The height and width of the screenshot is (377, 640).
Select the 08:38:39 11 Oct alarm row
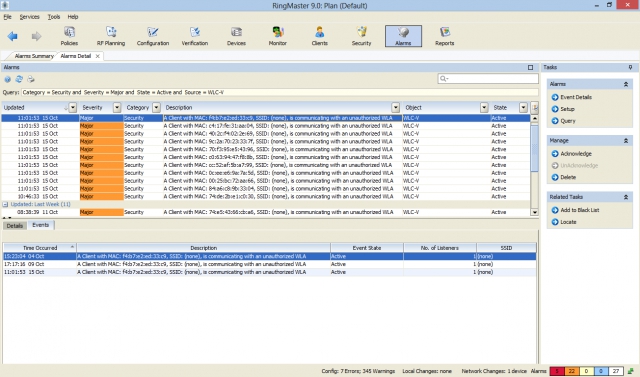pyautogui.click(x=266, y=212)
